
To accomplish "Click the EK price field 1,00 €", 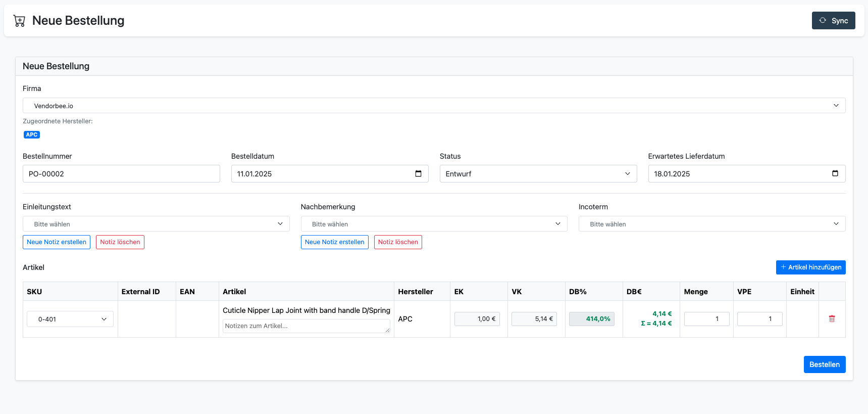I will coord(477,319).
